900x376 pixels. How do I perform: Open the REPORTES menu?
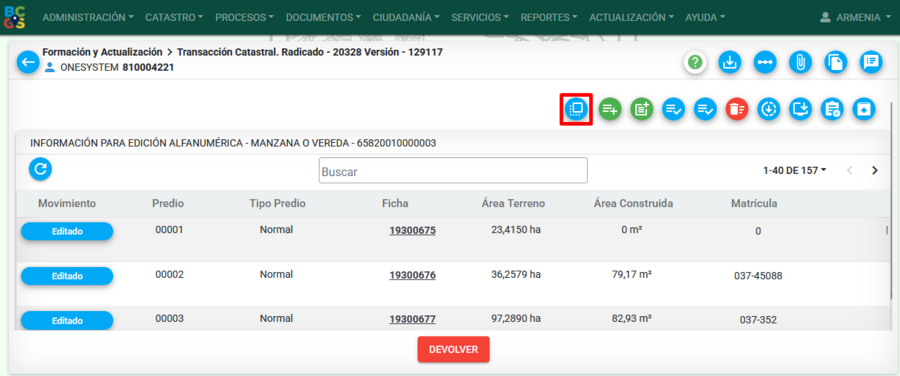pos(549,18)
